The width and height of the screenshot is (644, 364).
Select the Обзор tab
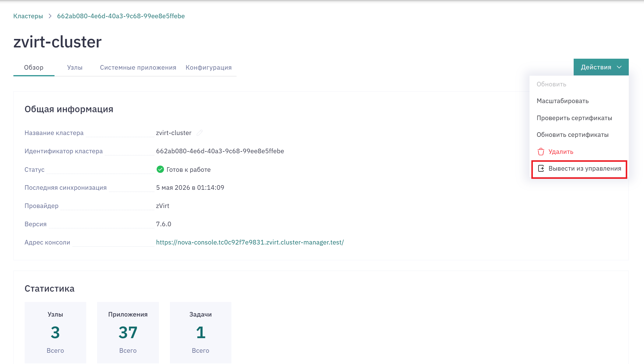(34, 68)
